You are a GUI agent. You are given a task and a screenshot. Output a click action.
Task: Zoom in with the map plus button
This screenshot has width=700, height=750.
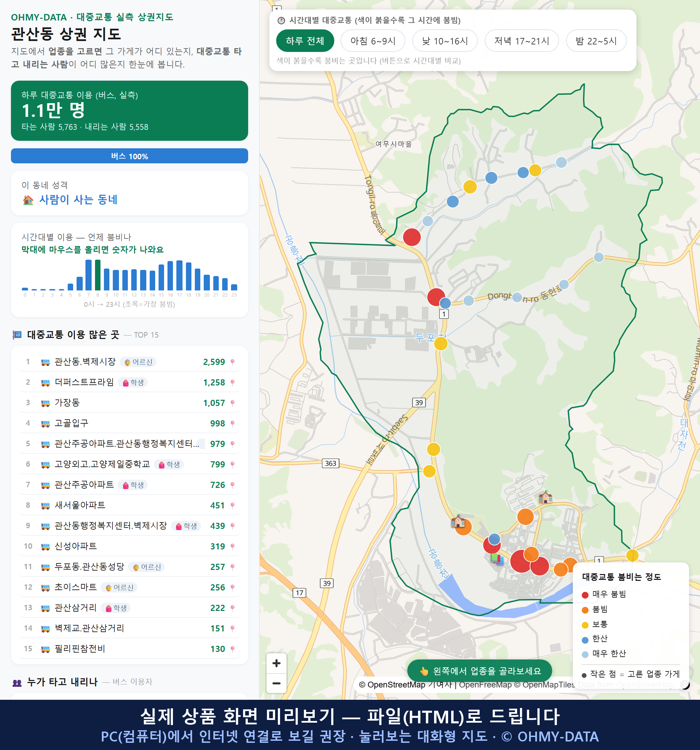[276, 663]
